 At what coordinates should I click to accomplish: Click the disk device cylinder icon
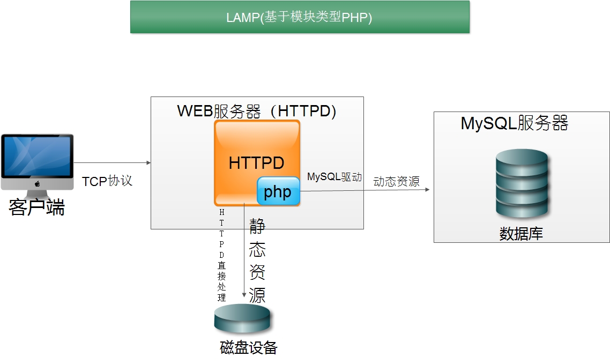tap(242, 318)
